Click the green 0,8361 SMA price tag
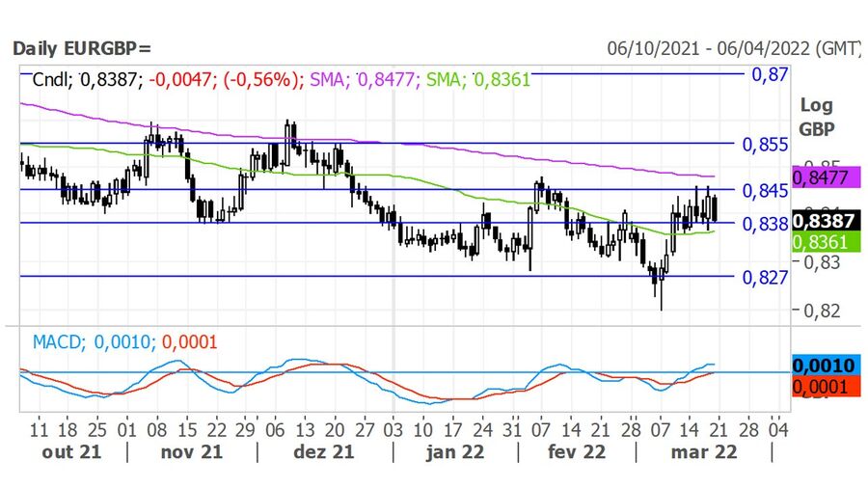This screenshot has height=488, width=868. coord(826,242)
